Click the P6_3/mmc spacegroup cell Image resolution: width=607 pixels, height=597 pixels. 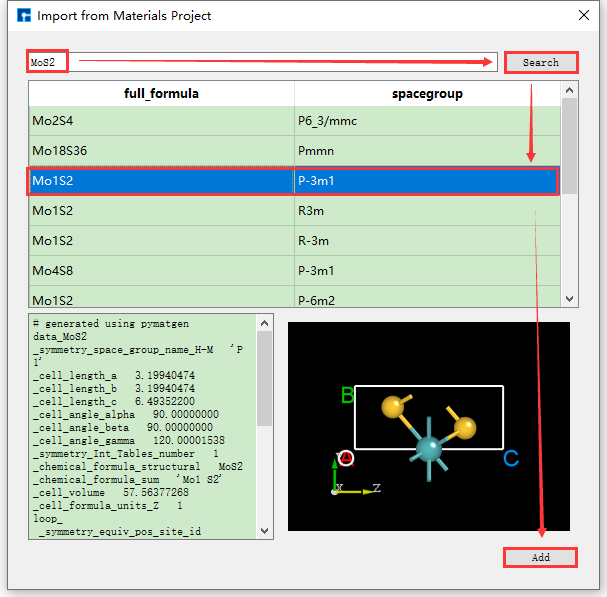(x=428, y=122)
